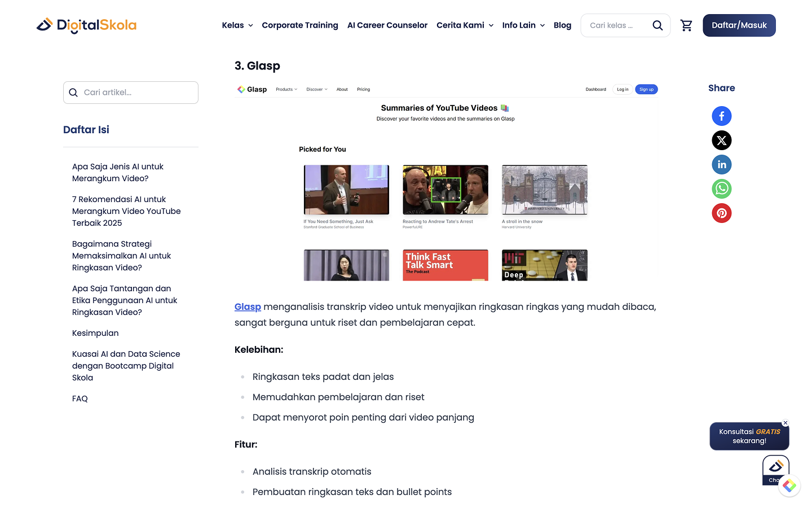The width and height of the screenshot is (812, 508).
Task: Jump to Kuasai AI dan Data Science section
Action: [x=126, y=366]
